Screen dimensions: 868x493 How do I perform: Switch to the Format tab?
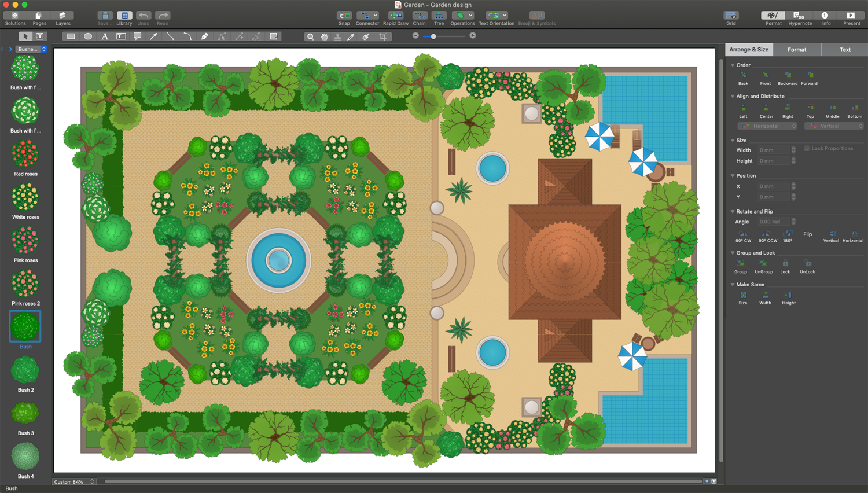click(797, 50)
